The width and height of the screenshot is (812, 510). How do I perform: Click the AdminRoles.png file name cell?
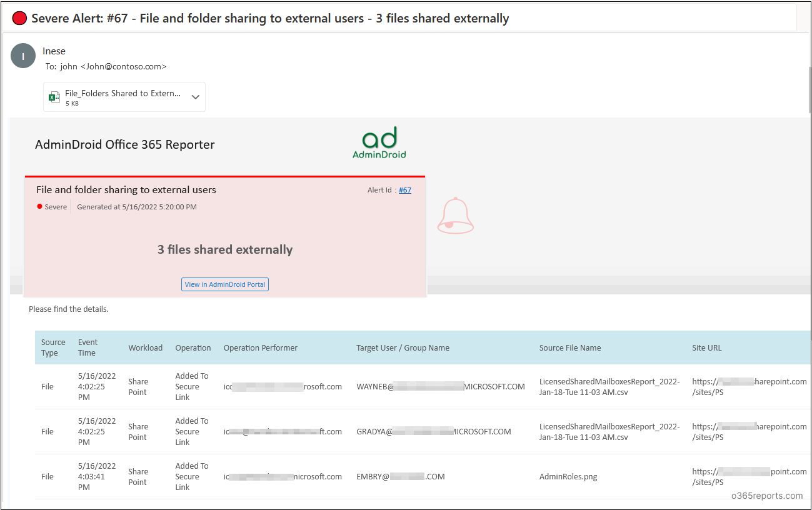(568, 476)
